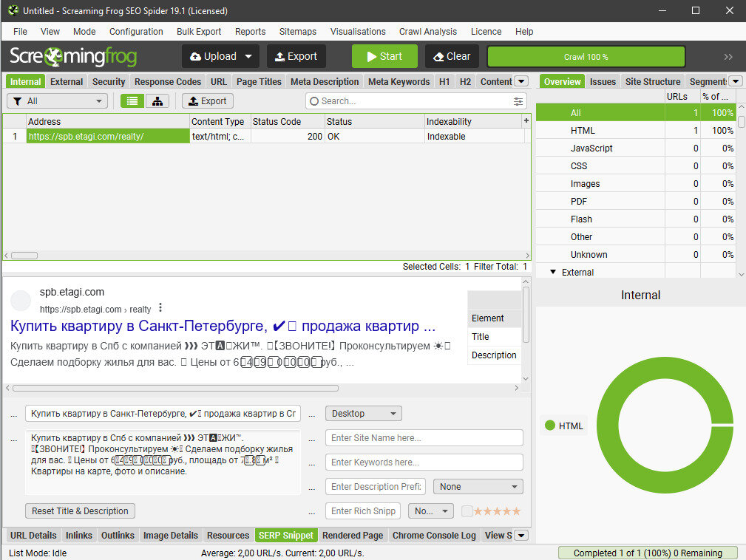Click the Start button to begin crawling

384,56
